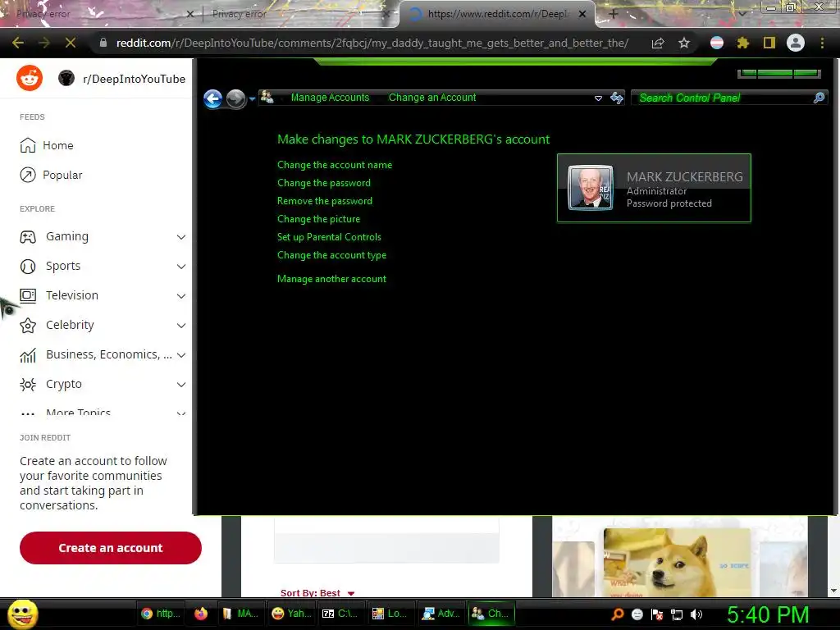Click the Television icon

[x=28, y=295]
